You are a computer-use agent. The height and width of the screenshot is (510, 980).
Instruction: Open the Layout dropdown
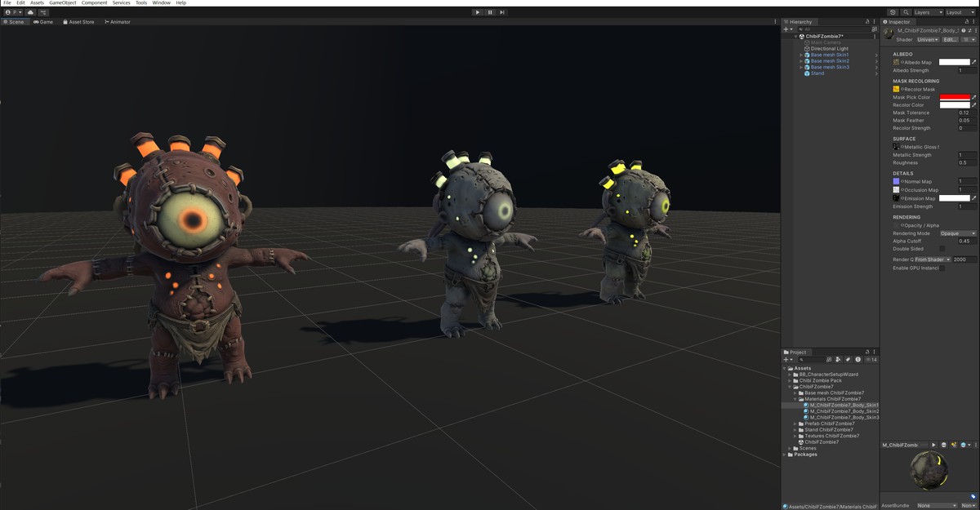960,12
